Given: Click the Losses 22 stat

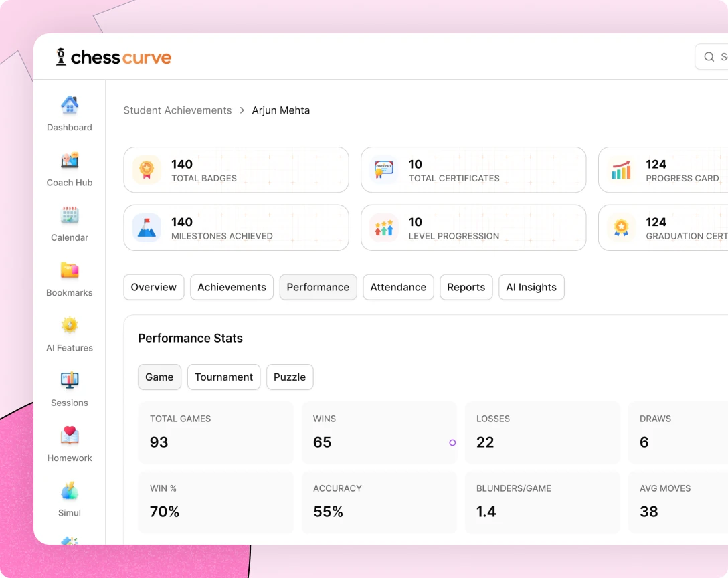Looking at the screenshot, I should (542, 433).
